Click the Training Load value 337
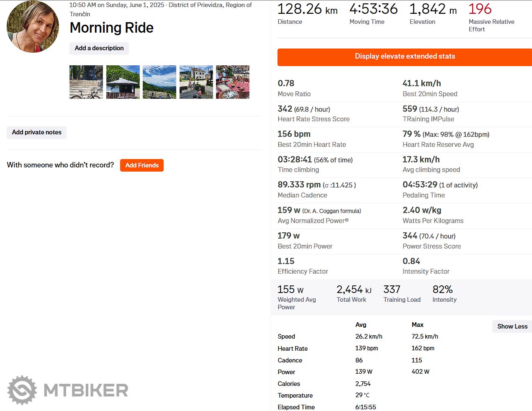532x411 pixels. coord(392,290)
